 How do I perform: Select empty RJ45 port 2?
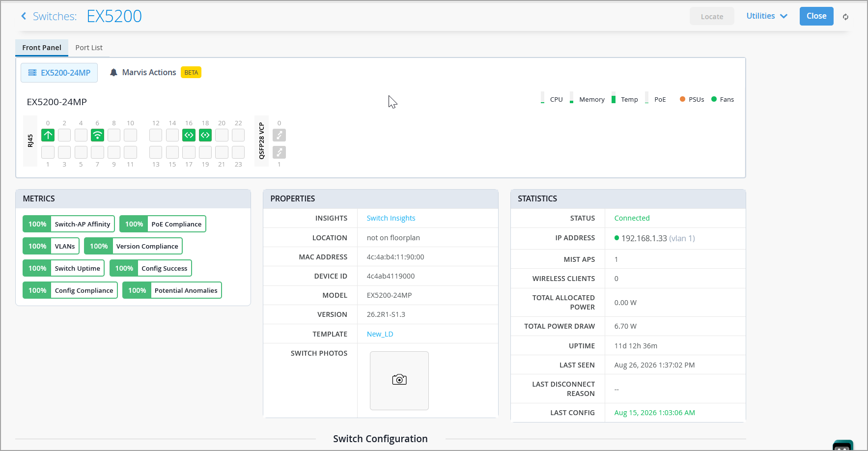[64, 135]
